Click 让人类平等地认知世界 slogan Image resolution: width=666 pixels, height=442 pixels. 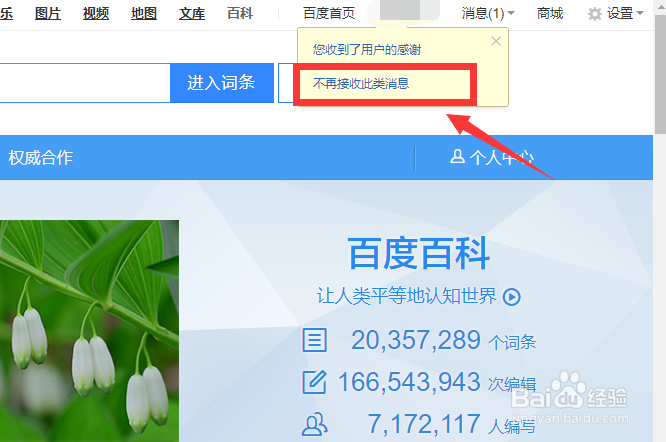406,296
